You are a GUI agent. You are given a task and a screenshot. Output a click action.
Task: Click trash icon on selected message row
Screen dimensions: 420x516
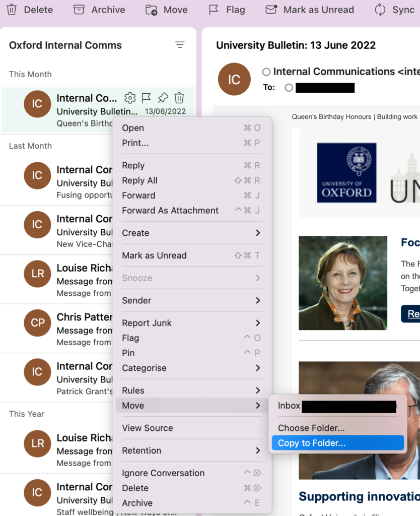(179, 98)
